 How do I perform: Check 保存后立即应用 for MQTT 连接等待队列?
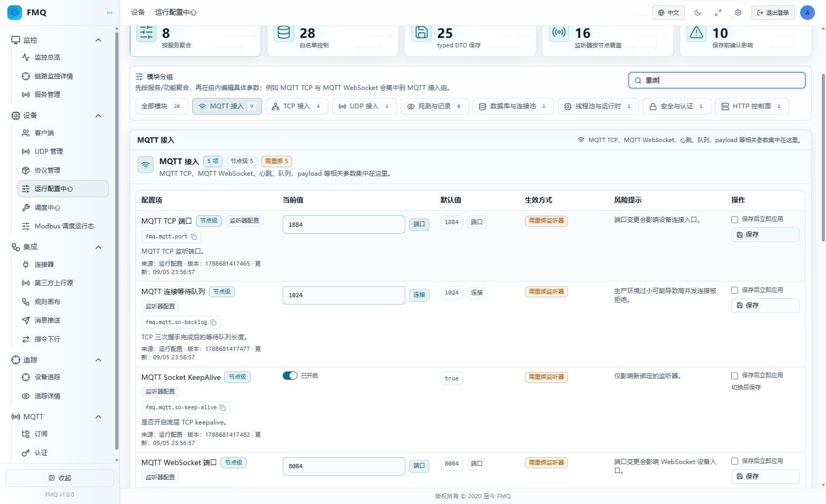734,290
